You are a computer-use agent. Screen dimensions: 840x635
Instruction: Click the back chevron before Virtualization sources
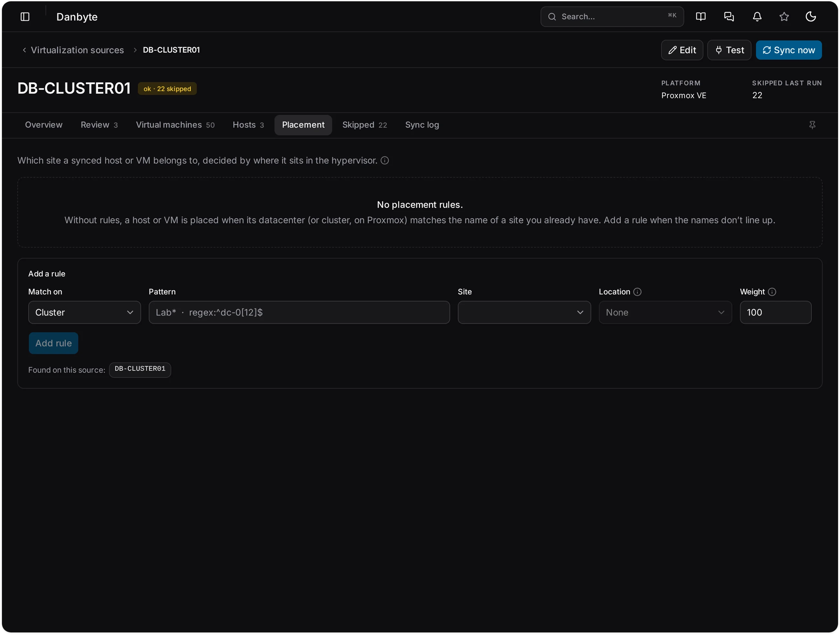24,50
